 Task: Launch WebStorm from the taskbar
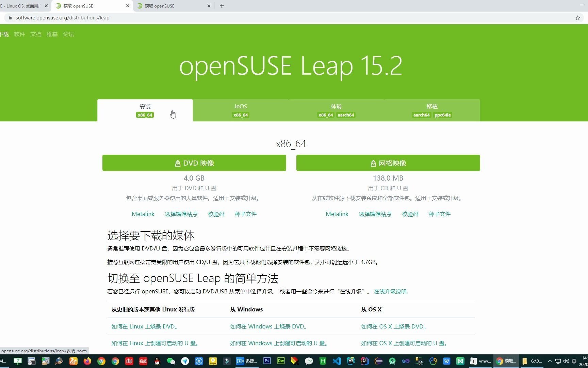(351, 361)
